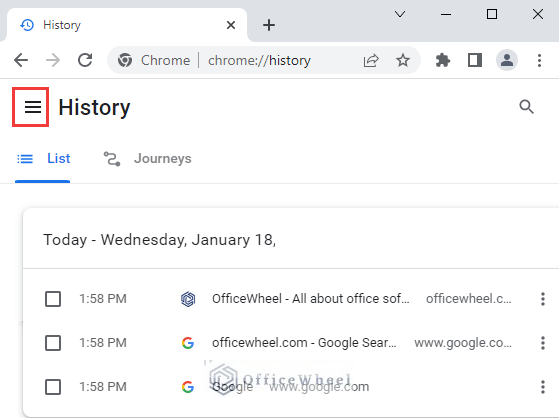Open officewheel.com - Google Search link
559x418 pixels.
pos(304,343)
